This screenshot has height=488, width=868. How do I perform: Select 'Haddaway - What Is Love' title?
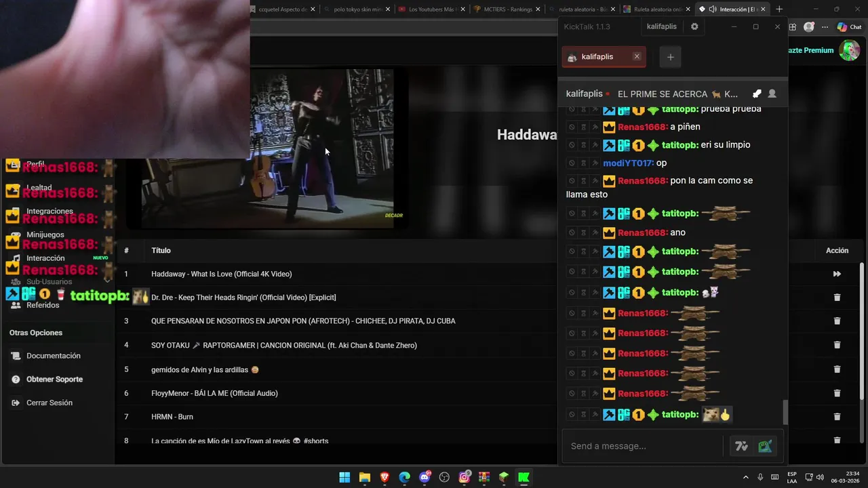[x=221, y=274]
